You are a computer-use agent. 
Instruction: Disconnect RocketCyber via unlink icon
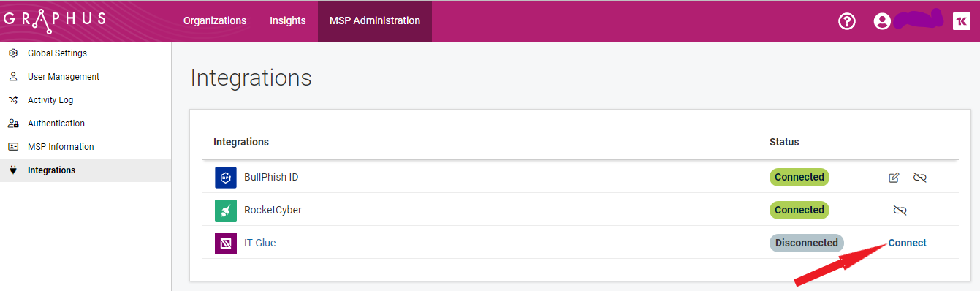click(900, 211)
